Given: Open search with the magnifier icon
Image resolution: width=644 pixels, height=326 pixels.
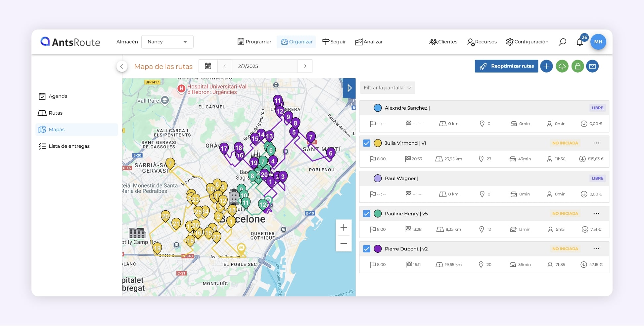Looking at the screenshot, I should pos(562,42).
